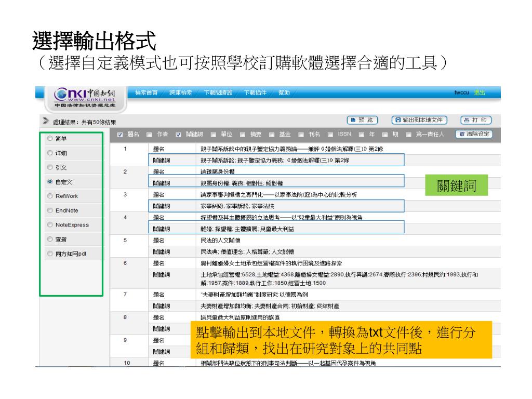Check the ISSN field checkbox
This screenshot has width=532, height=399.
[x=330, y=135]
